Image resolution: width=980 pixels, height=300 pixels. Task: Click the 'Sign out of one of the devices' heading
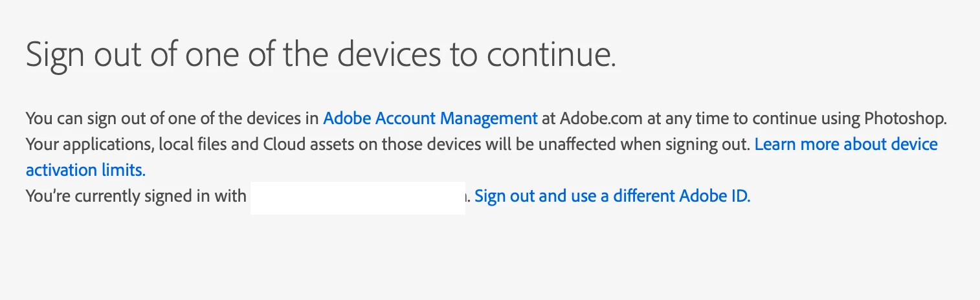click(x=320, y=56)
